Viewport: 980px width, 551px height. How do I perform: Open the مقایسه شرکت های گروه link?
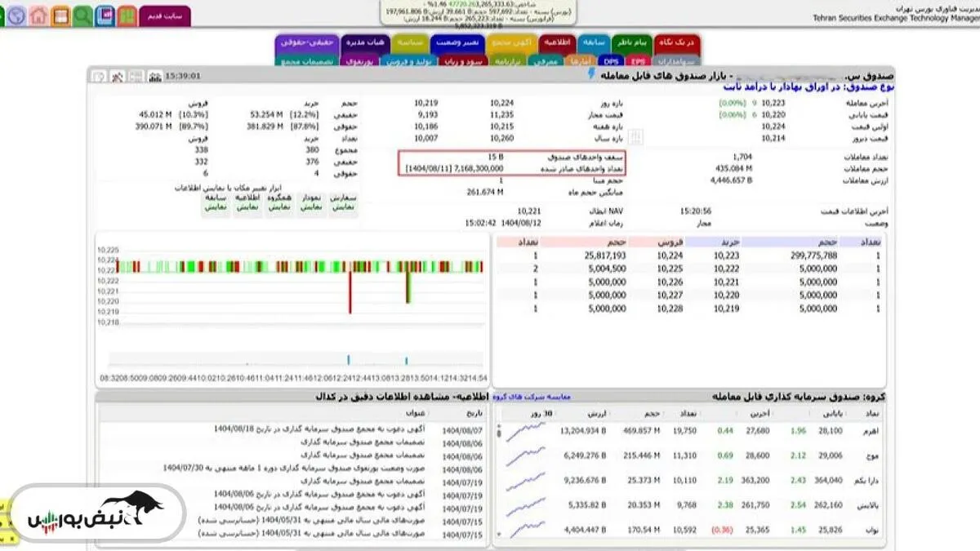(535, 397)
